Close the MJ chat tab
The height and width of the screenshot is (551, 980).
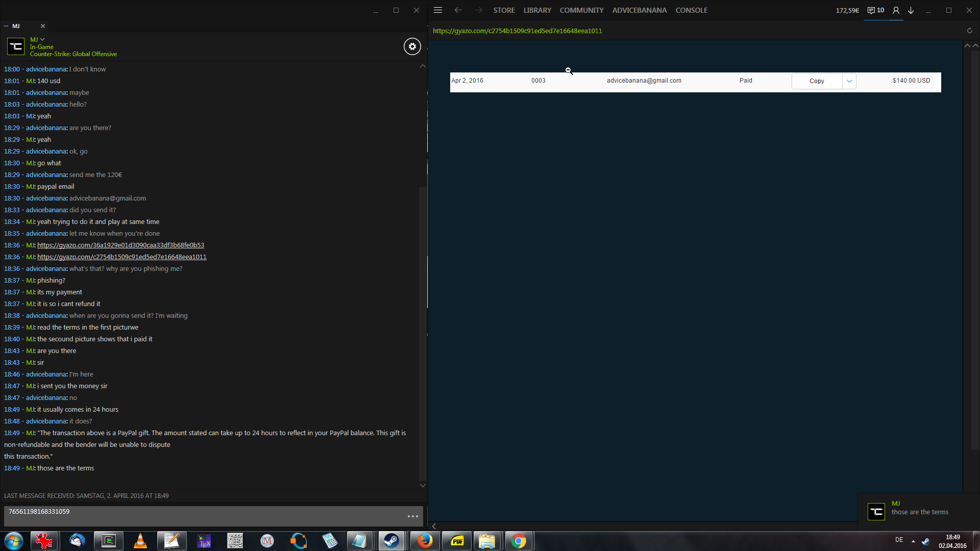click(x=43, y=26)
